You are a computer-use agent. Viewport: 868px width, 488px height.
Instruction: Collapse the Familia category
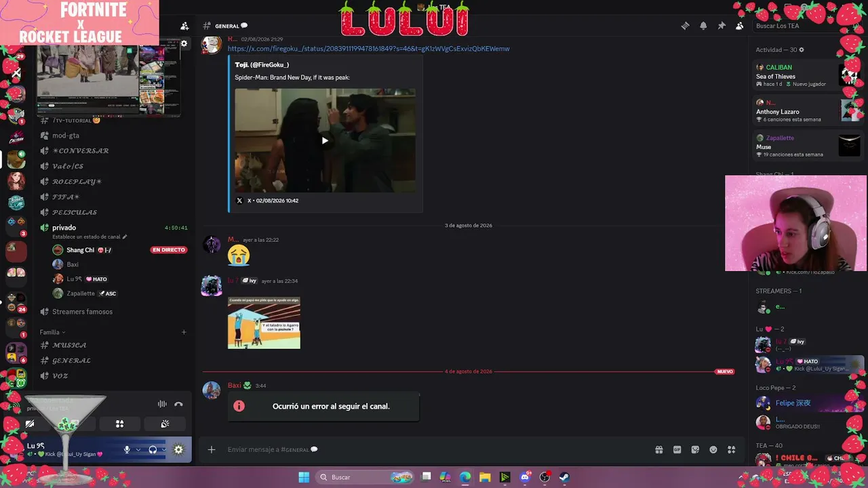coord(52,332)
